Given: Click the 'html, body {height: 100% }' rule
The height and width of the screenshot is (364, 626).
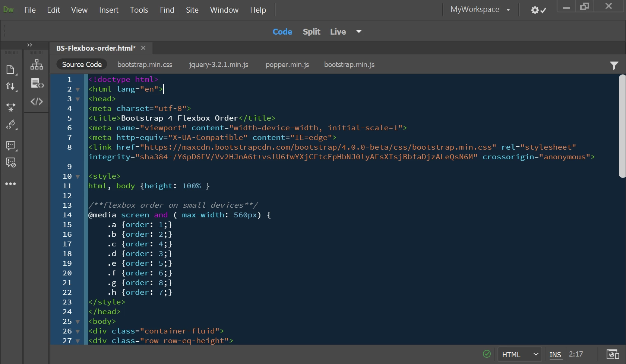Looking at the screenshot, I should [149, 186].
